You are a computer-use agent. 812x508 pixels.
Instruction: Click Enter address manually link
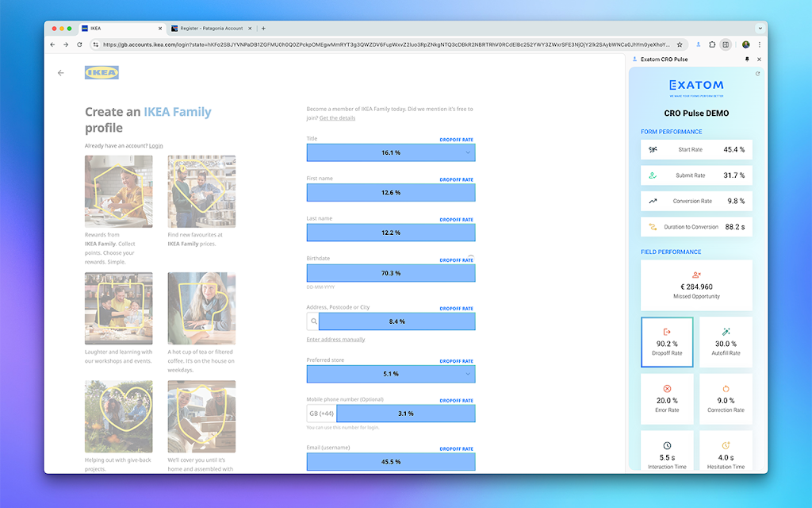335,340
